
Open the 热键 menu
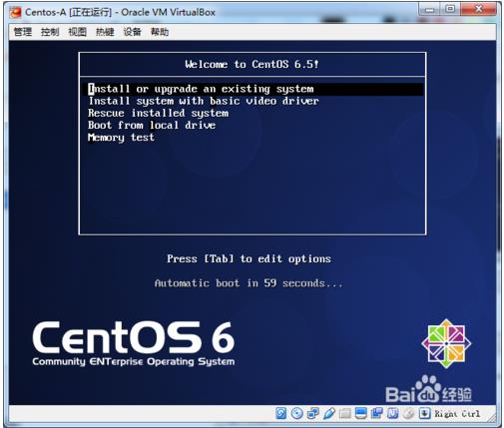105,32
